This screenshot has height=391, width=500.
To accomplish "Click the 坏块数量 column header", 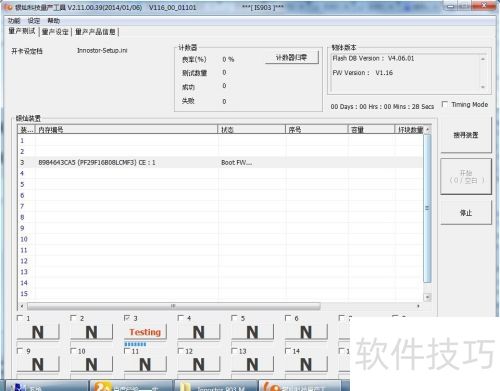I will point(410,130).
